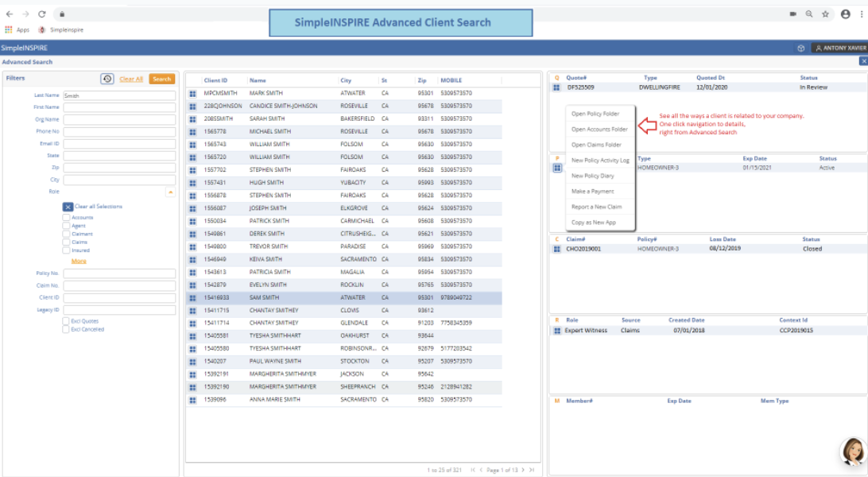Open the action grid icon for ANNA MARIE SMITH

point(192,400)
